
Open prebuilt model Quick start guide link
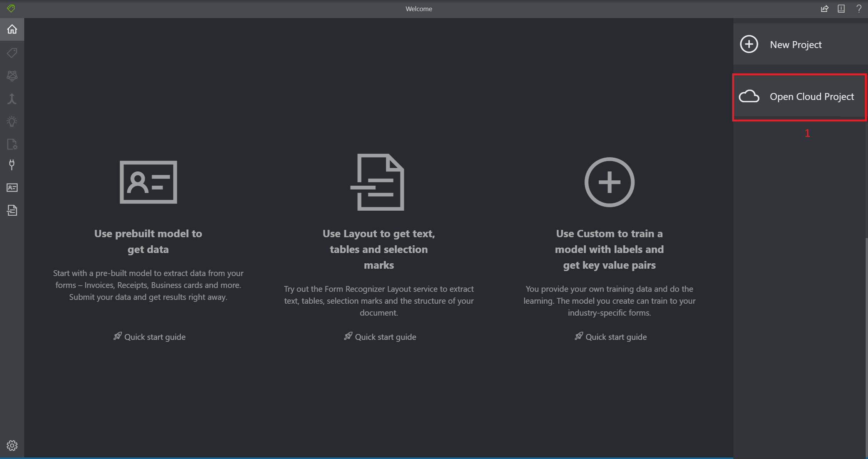pyautogui.click(x=154, y=337)
